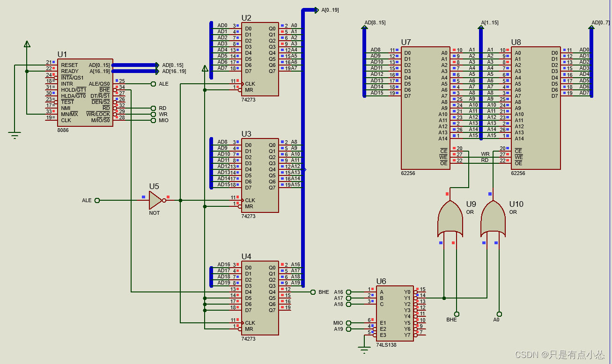Click the U1 reference label
The height and width of the screenshot is (364, 612).
click(x=62, y=54)
